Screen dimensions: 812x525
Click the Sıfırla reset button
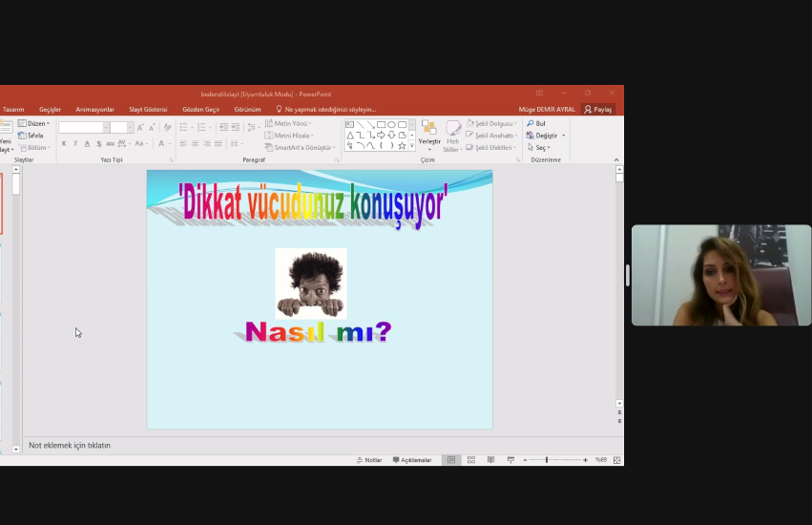(x=31, y=136)
